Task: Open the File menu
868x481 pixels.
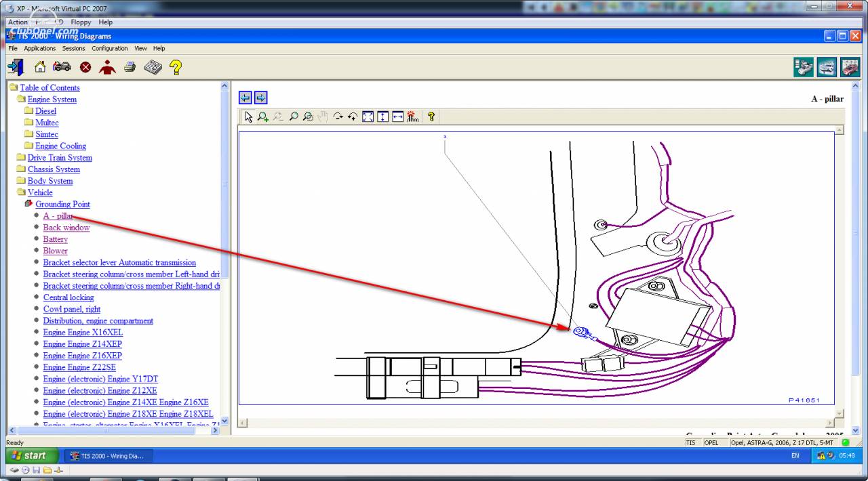Action: tap(13, 48)
